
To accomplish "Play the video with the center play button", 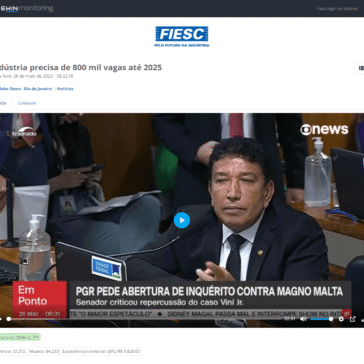I will point(182,220).
